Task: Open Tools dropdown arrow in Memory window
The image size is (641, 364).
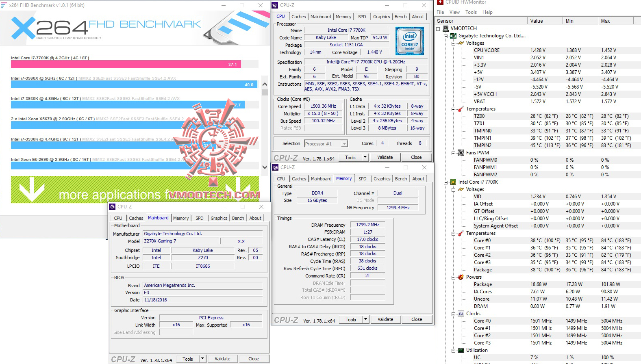Action: pyautogui.click(x=365, y=319)
